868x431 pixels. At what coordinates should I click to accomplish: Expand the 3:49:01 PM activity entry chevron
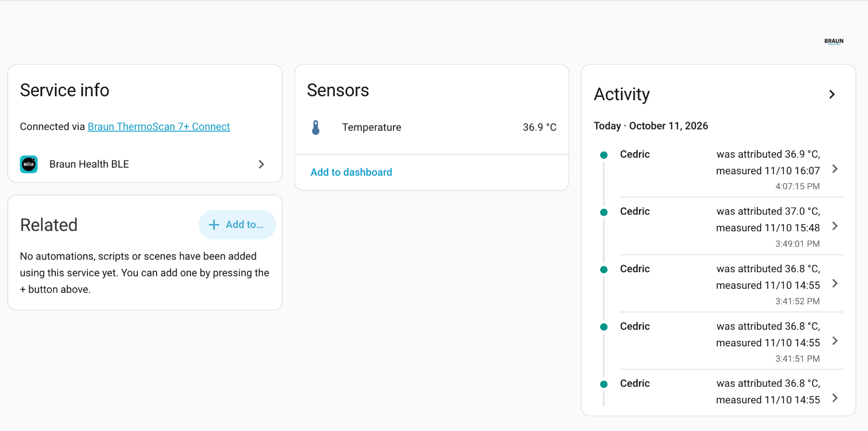click(x=835, y=226)
